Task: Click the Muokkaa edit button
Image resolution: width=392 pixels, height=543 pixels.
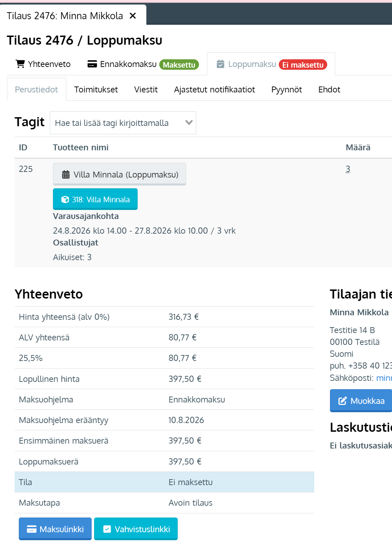Action: coord(361,401)
